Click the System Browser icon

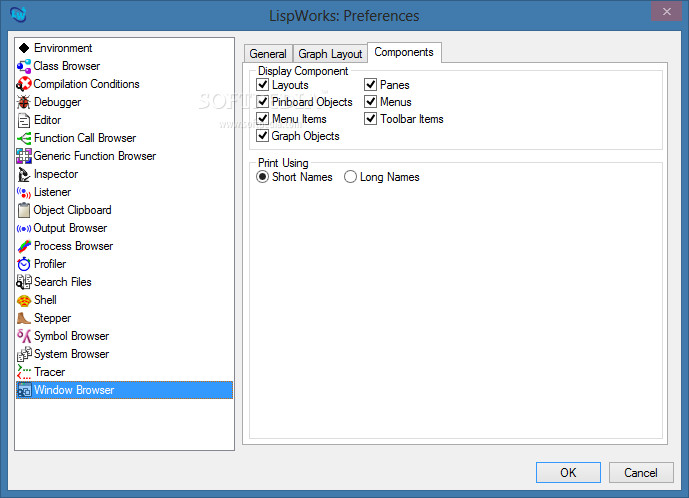tap(24, 354)
